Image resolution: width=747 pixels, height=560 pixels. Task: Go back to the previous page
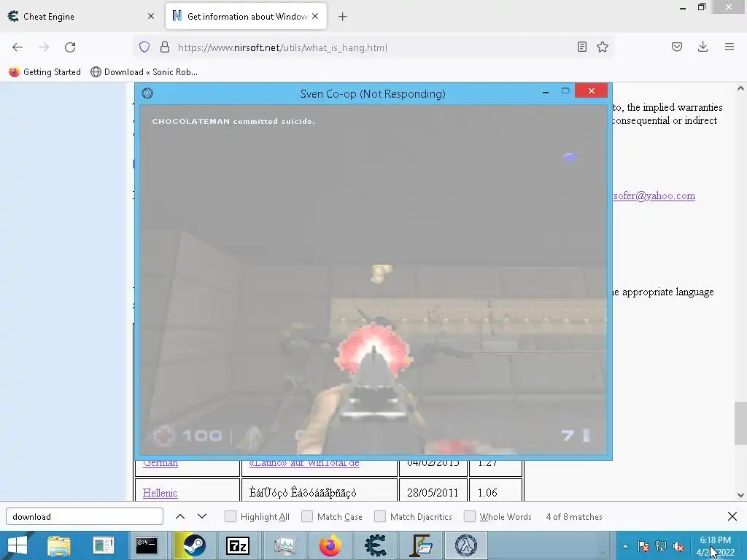pyautogui.click(x=18, y=47)
